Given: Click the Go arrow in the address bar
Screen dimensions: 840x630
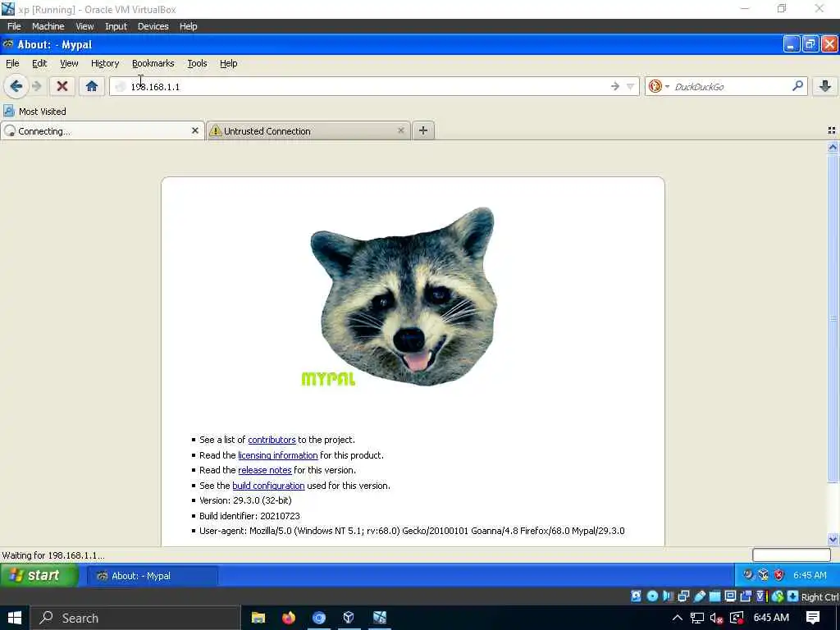Looking at the screenshot, I should (x=615, y=86).
